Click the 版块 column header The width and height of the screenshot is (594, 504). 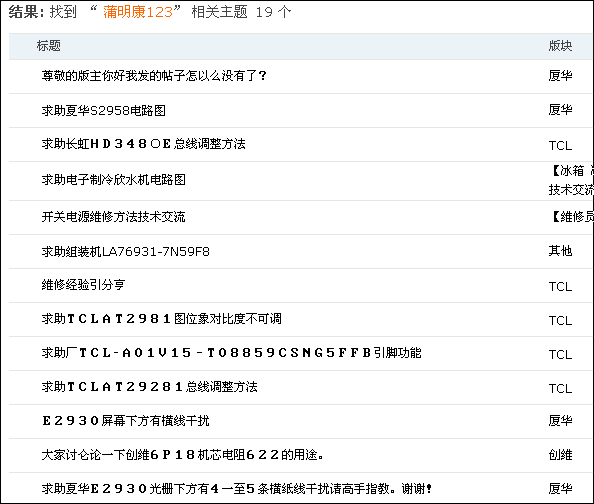tap(560, 46)
